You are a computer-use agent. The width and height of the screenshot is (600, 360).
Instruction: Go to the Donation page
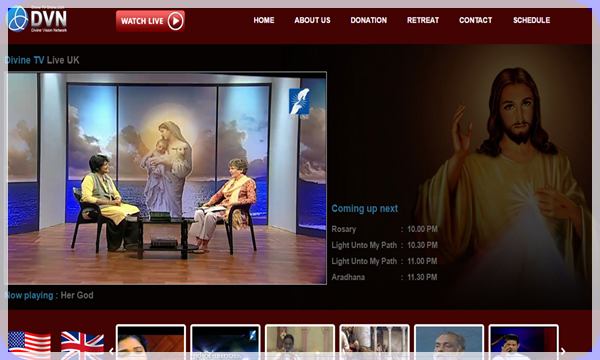coord(368,20)
